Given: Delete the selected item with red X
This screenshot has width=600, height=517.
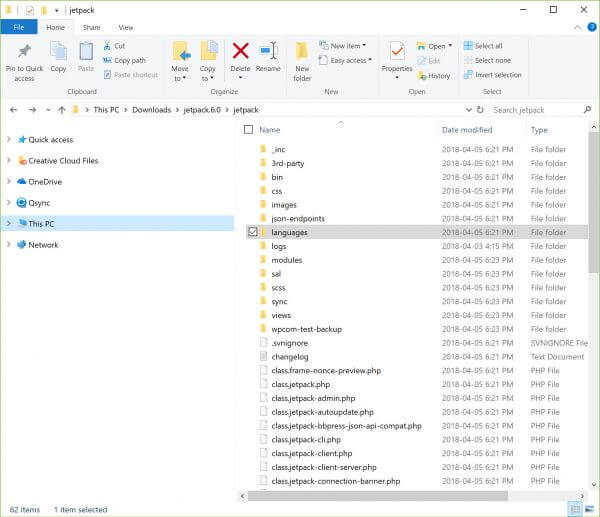Looking at the screenshot, I should point(240,61).
